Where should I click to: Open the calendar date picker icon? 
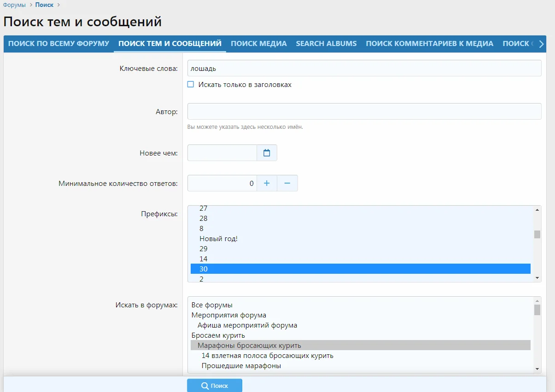267,153
